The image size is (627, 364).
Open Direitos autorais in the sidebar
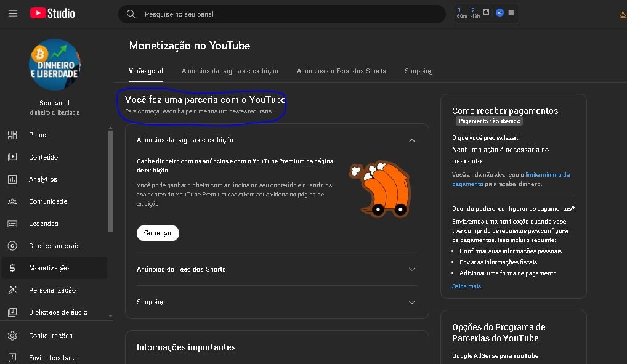point(54,246)
